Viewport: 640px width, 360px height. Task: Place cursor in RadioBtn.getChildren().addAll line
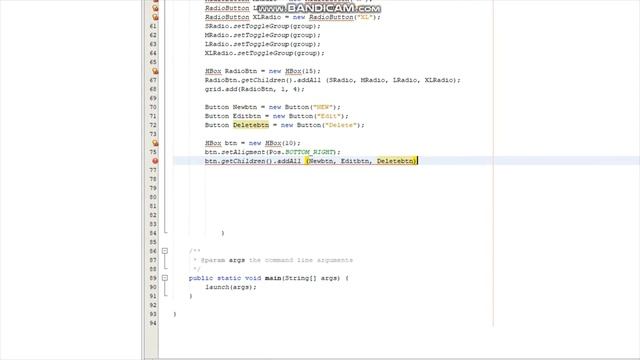coord(333,80)
